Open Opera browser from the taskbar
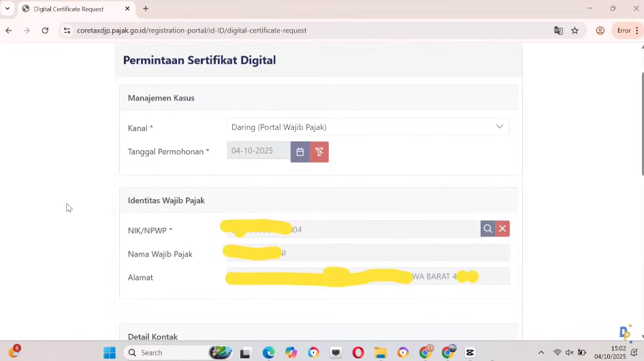The image size is (644, 361). [358, 352]
